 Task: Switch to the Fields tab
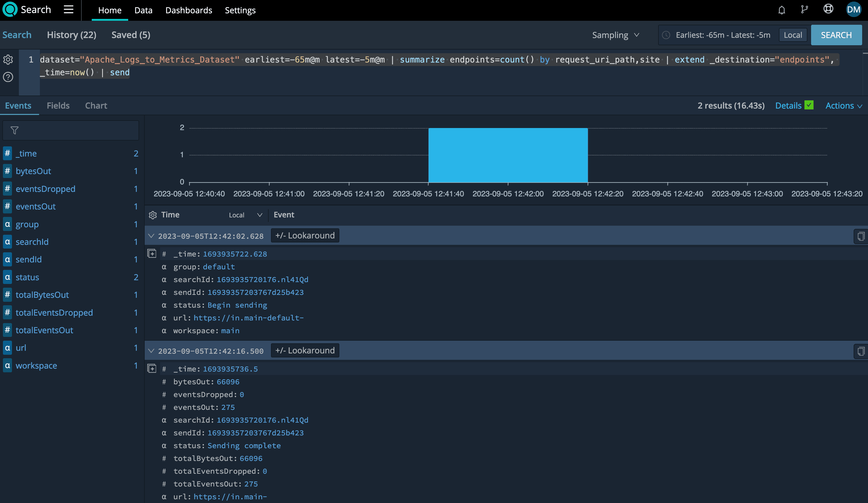[58, 106]
